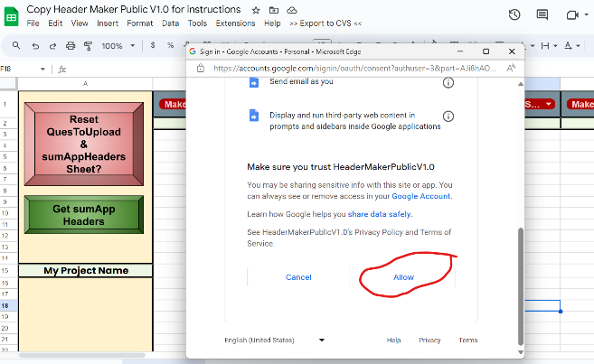The image size is (594, 364).
Task: Select the paint format tool
Action: [88, 46]
